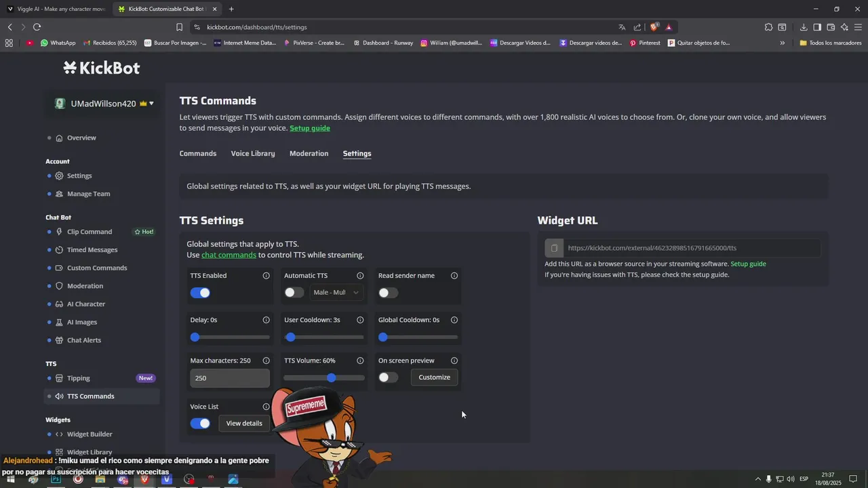Enable the Automatic TTS toggle
Screen dimensions: 868x488
pyautogui.click(x=294, y=293)
